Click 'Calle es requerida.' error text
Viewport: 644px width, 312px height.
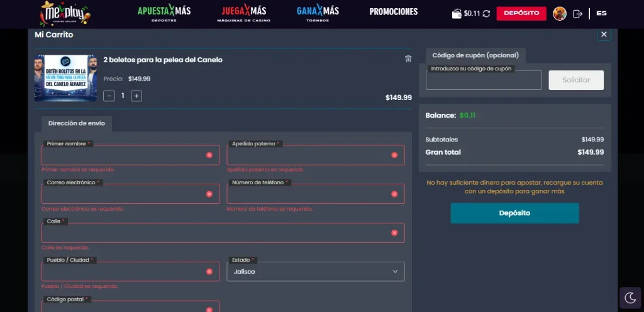(65, 248)
